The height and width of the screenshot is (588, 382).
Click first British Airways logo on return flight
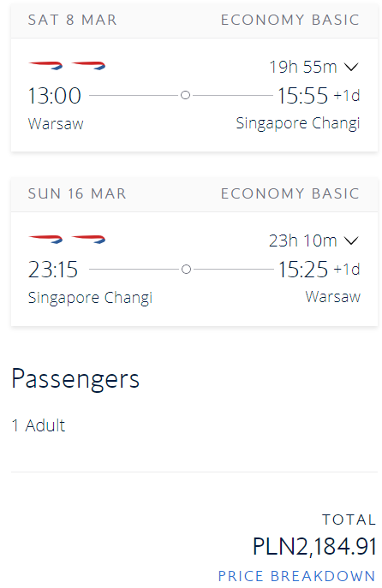click(45, 240)
